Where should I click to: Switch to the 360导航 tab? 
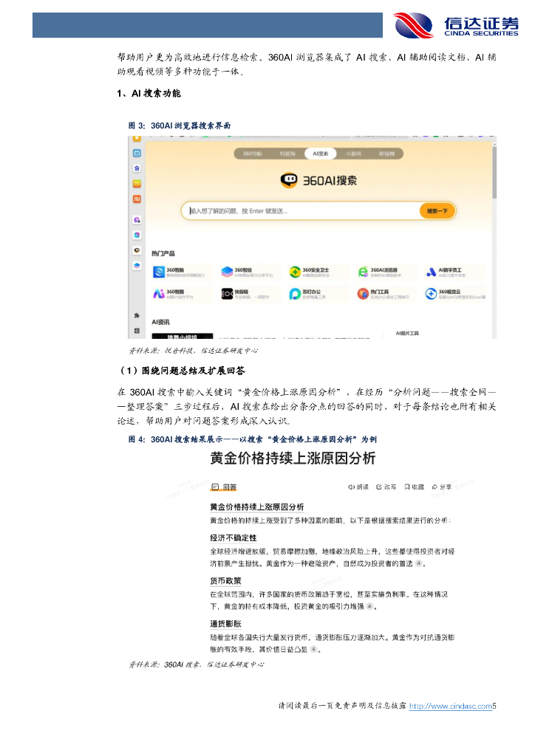click(252, 154)
